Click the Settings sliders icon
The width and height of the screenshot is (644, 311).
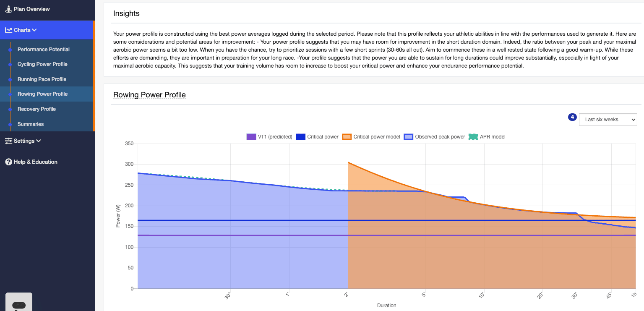[x=8, y=141]
